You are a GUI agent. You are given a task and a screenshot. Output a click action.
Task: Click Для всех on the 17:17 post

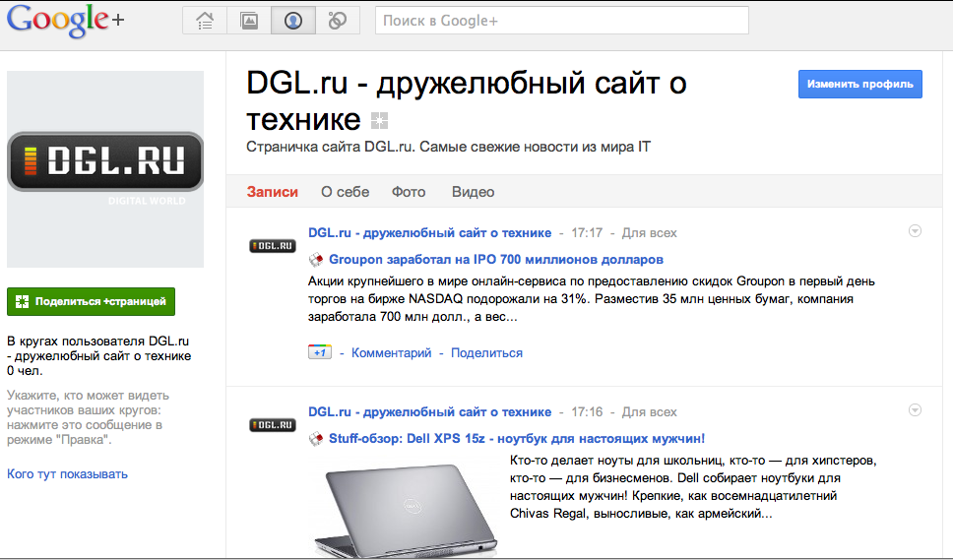pyautogui.click(x=649, y=232)
